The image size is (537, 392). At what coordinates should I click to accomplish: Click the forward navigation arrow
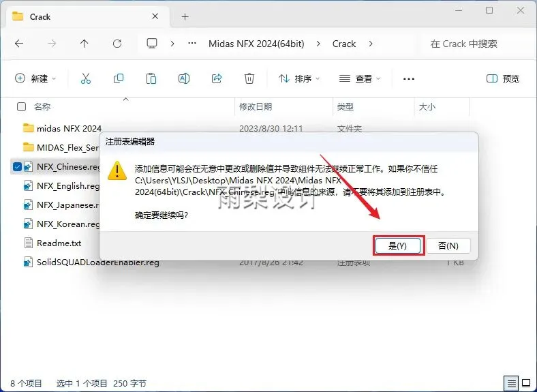click(x=52, y=44)
